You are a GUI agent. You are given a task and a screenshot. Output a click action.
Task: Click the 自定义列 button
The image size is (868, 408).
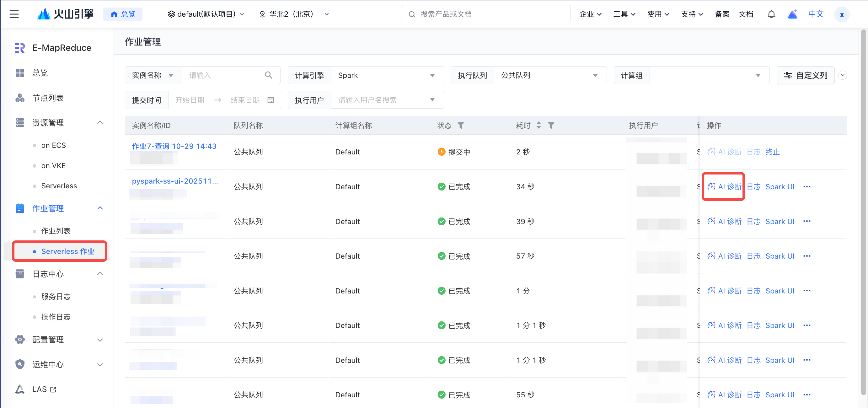805,75
